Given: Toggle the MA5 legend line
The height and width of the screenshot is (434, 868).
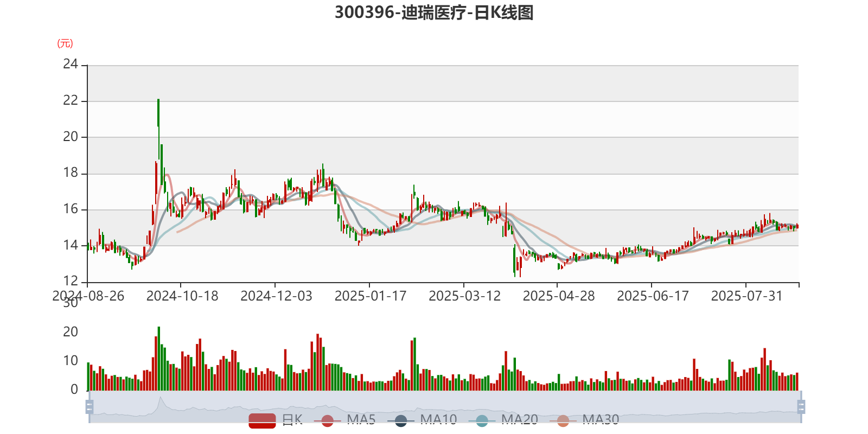Looking at the screenshot, I should point(344,420).
